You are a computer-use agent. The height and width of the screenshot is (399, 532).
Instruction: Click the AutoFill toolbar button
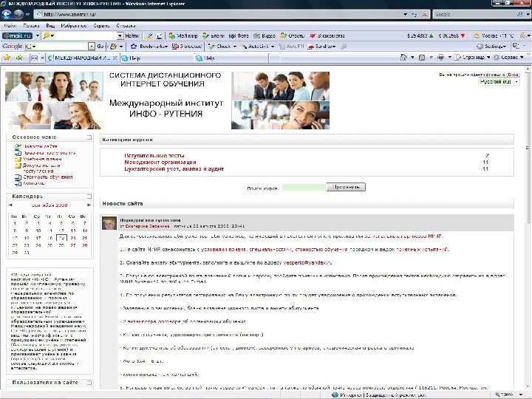click(291, 46)
